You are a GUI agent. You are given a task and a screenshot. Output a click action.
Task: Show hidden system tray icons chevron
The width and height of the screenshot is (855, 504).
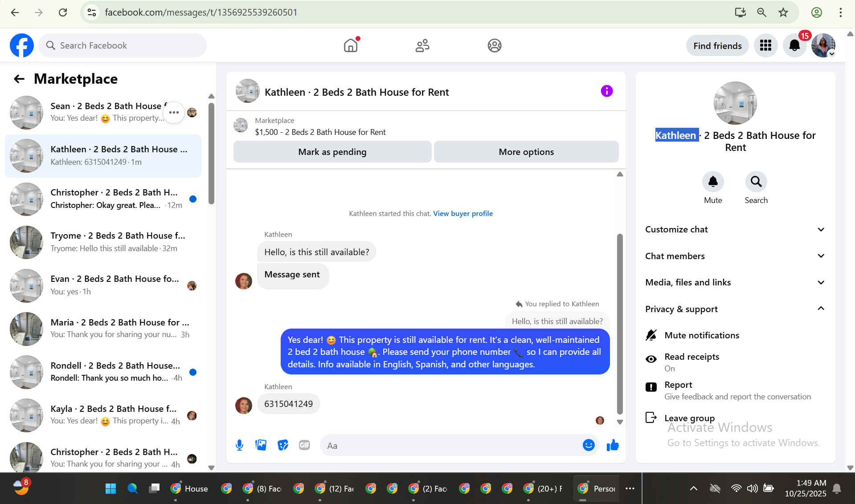(694, 488)
